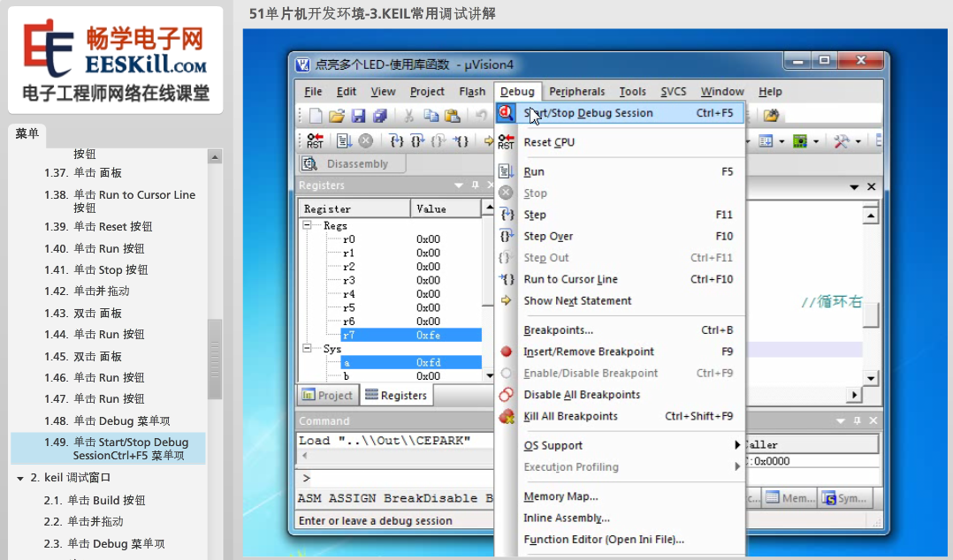953x560 pixels.
Task: Switch to the Registers tab
Action: [396, 396]
